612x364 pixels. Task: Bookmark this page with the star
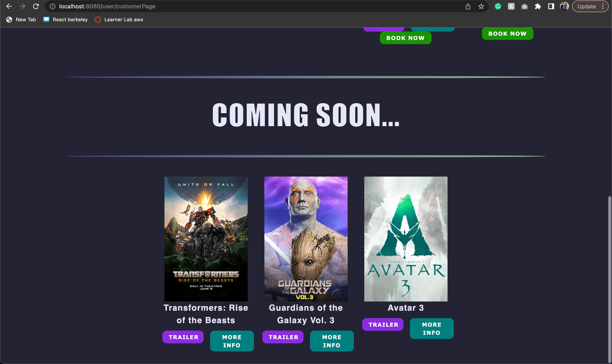coord(481,6)
